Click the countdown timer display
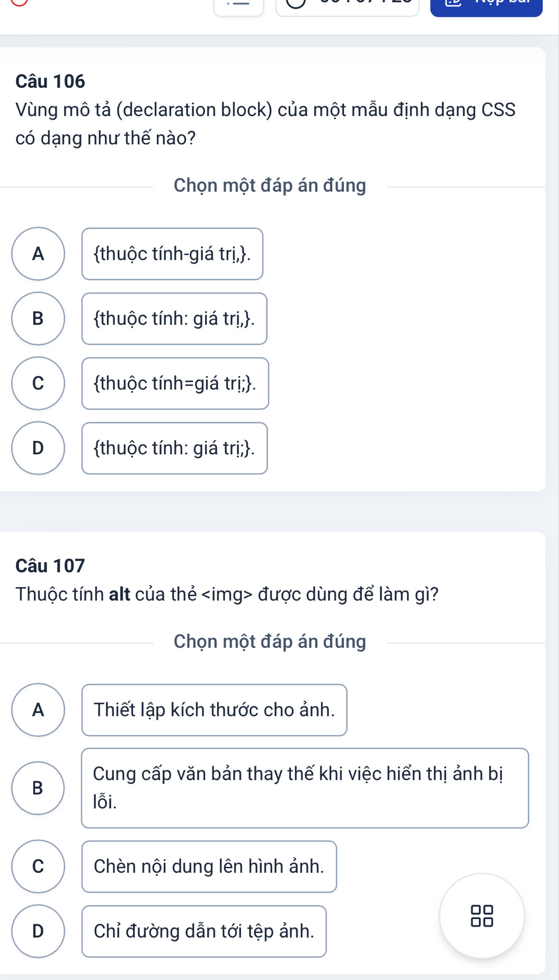 click(x=347, y=5)
